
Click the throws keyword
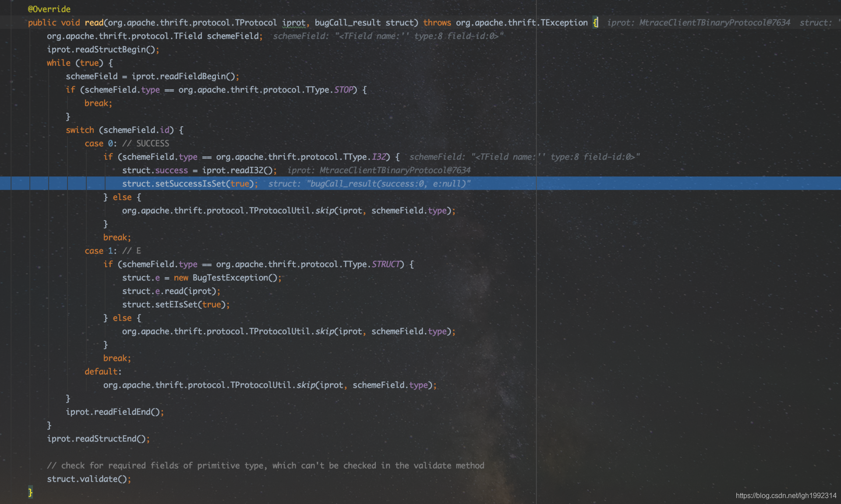pyautogui.click(x=437, y=23)
